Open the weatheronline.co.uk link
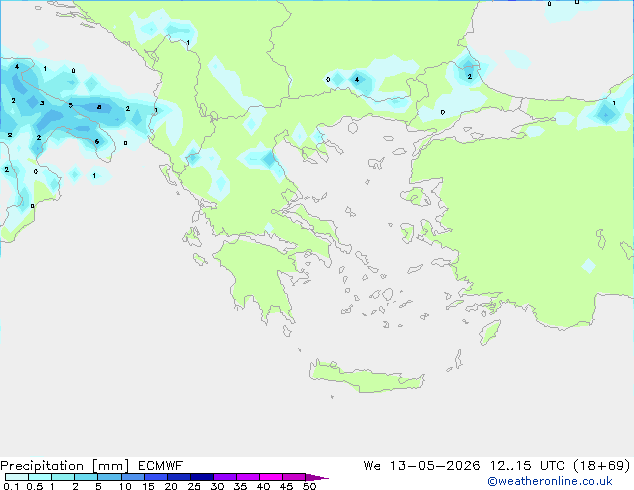 tap(550, 481)
